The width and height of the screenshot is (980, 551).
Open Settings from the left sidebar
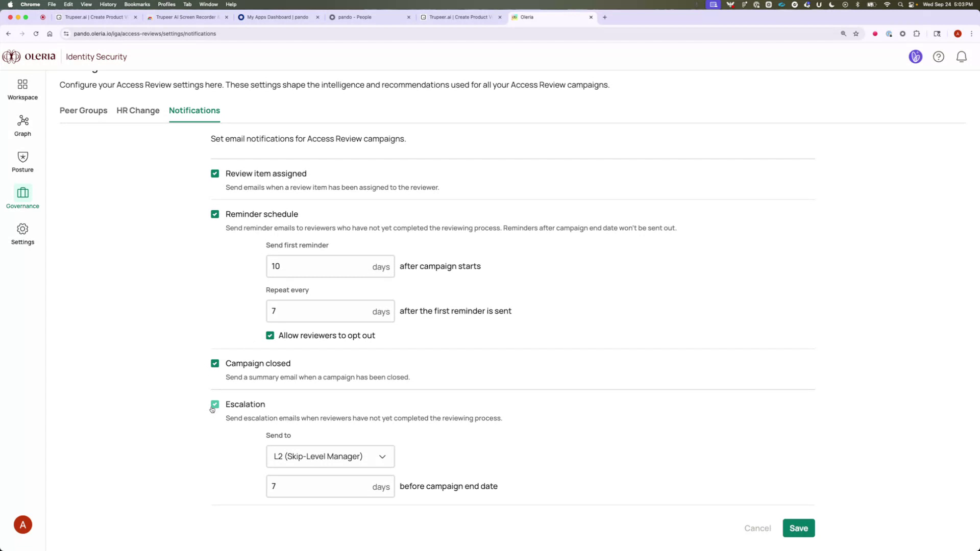tap(22, 234)
